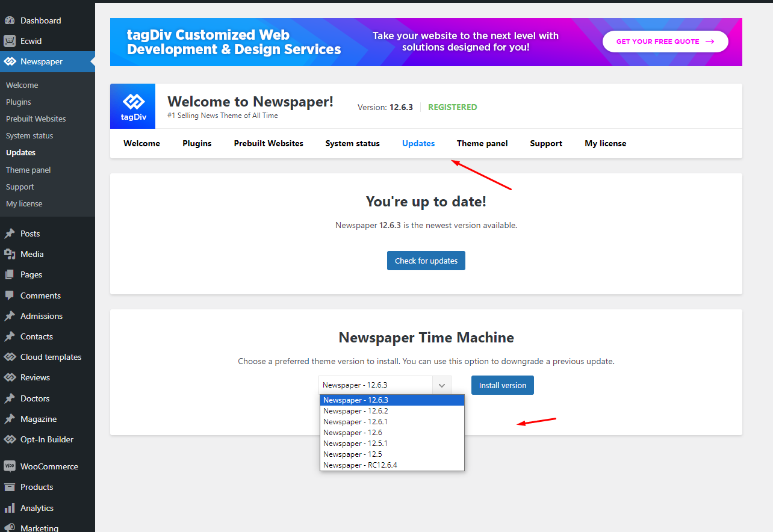This screenshot has height=532, width=773.
Task: Click the Magazine pin icon
Action: [10, 419]
